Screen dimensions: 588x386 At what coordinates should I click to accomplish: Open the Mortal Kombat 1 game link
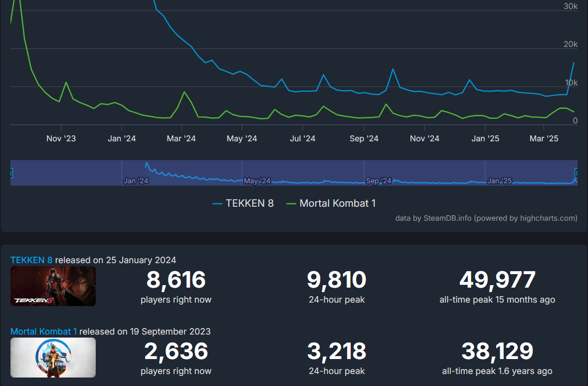coord(43,331)
